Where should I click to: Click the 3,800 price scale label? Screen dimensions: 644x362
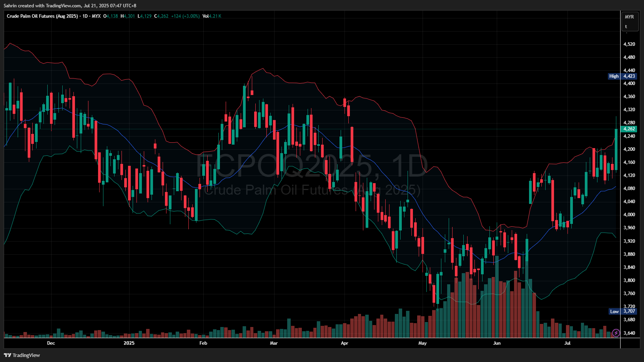(629, 280)
